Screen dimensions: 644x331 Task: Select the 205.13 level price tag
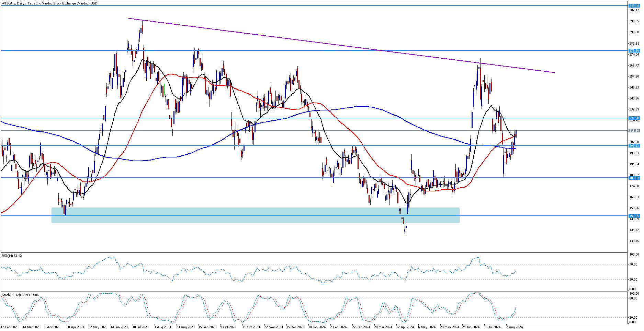634,146
